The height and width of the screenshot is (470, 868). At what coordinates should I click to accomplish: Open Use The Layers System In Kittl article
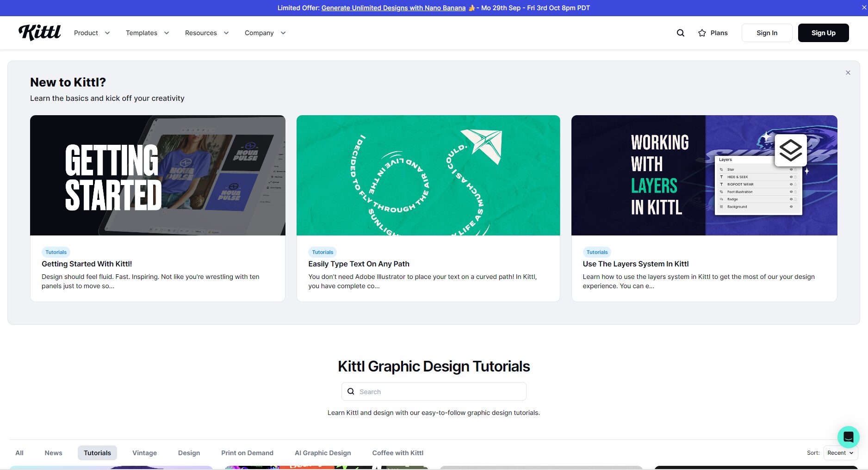click(635, 264)
